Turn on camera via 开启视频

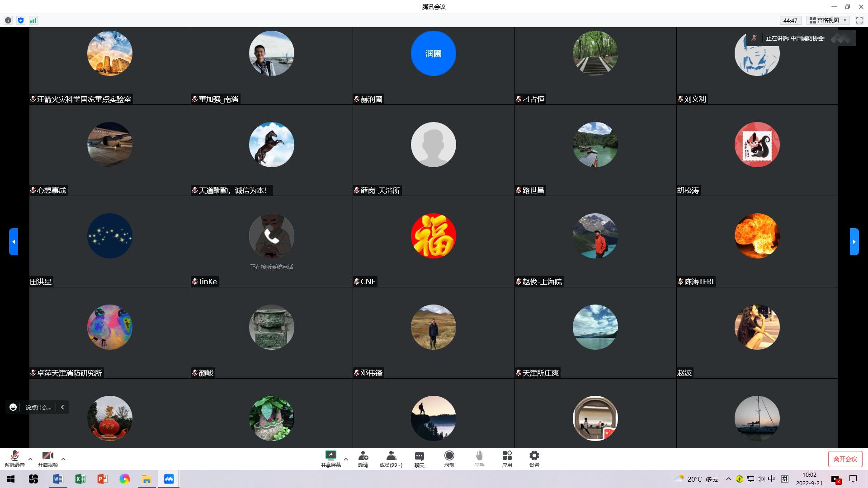click(47, 459)
